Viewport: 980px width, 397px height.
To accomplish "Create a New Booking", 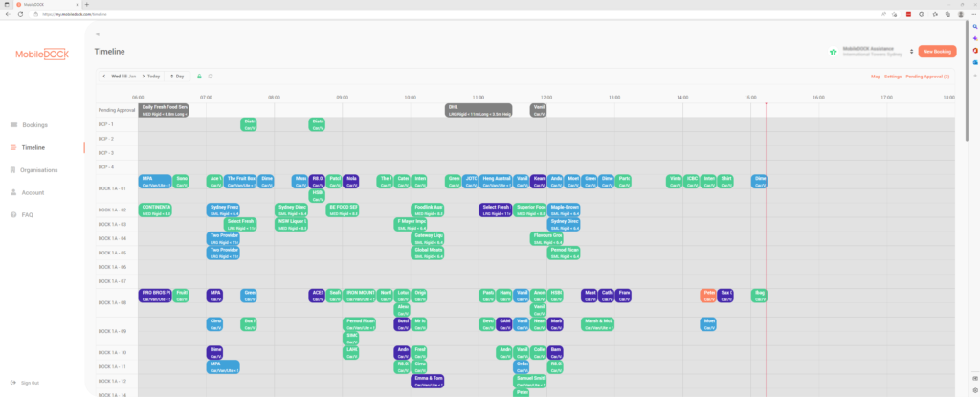I will point(937,52).
